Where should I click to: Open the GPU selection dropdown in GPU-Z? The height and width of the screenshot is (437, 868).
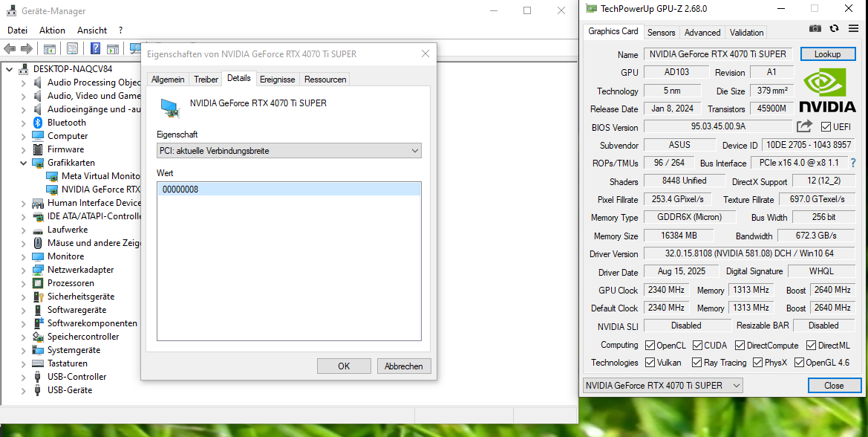tap(662, 386)
